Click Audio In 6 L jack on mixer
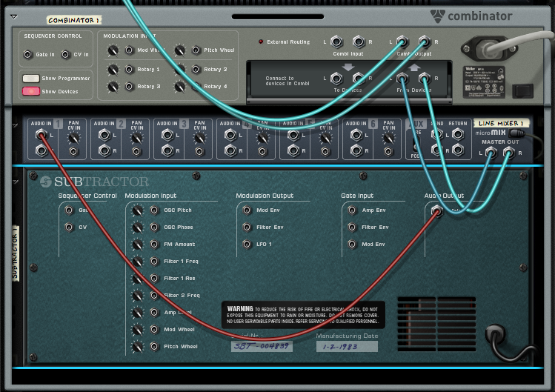 pos(356,135)
